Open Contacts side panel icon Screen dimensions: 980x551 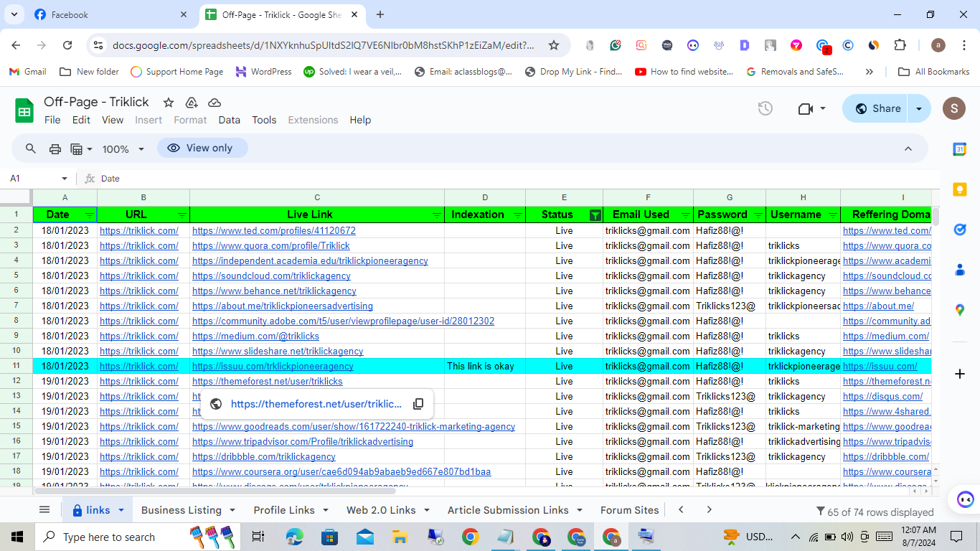[960, 270]
